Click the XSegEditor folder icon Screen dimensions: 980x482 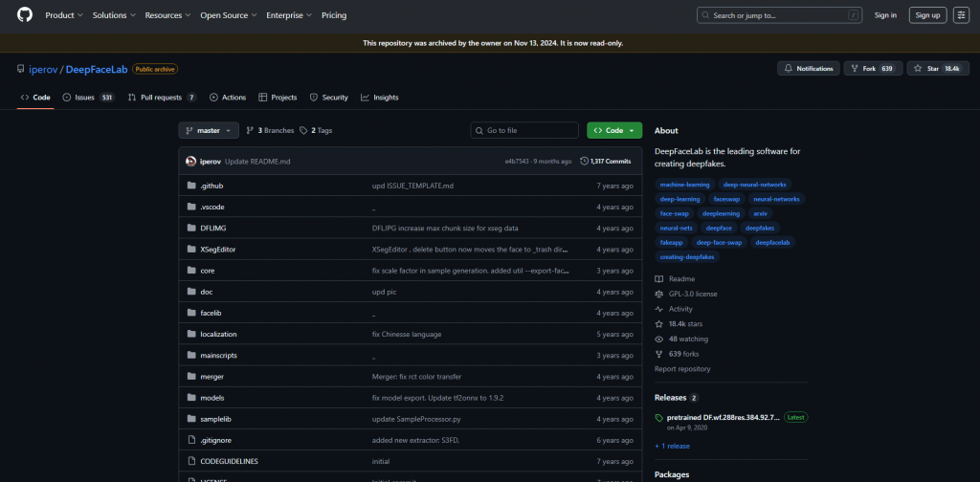191,249
